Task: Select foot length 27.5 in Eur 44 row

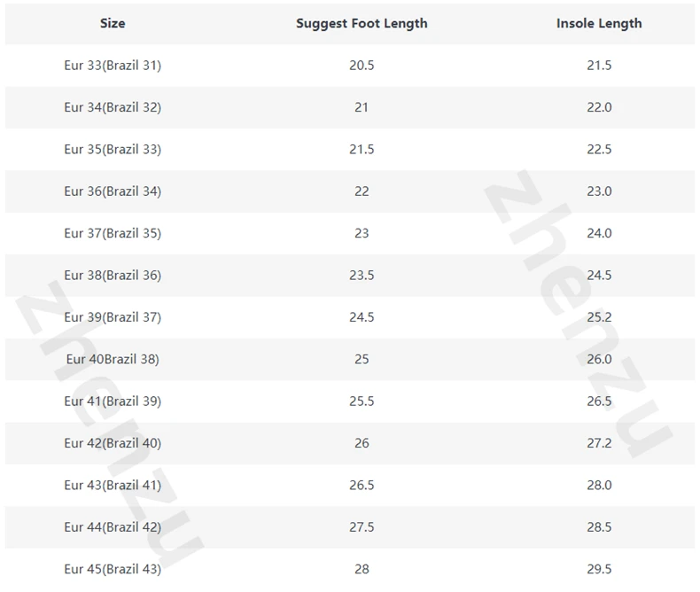Action: click(x=362, y=527)
